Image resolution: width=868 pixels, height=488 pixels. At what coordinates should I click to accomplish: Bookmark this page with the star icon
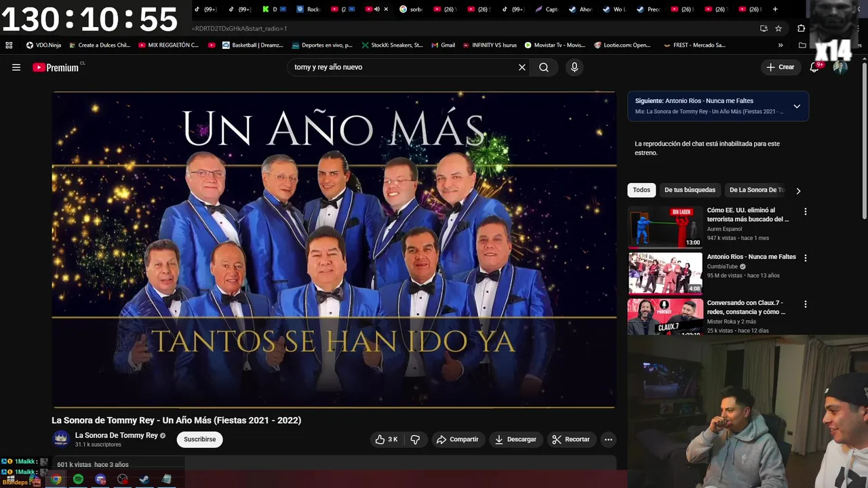pyautogui.click(x=778, y=28)
